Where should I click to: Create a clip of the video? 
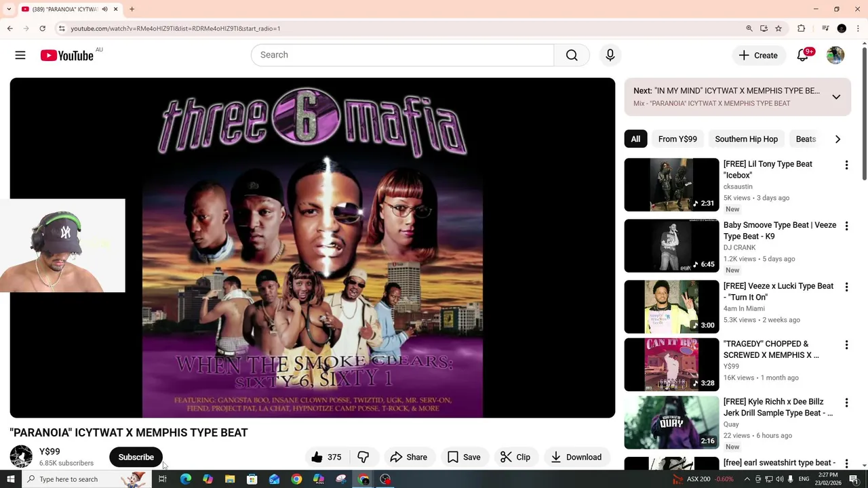pyautogui.click(x=515, y=457)
